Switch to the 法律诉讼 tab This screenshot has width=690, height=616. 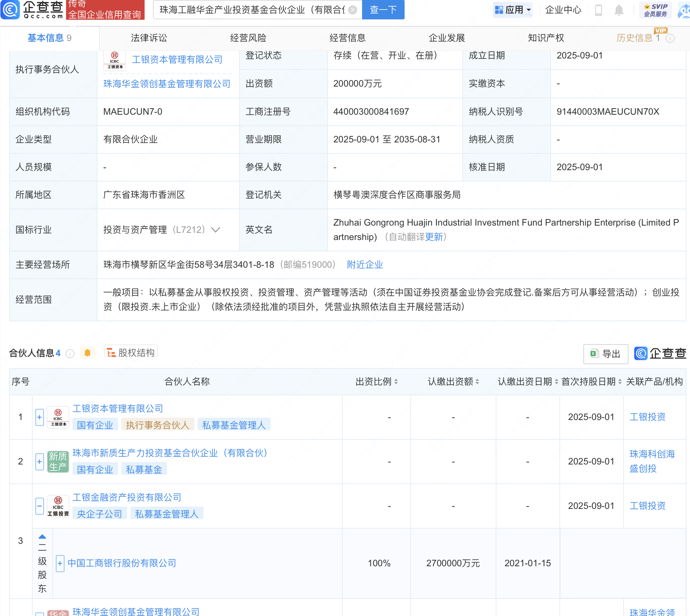click(x=149, y=38)
